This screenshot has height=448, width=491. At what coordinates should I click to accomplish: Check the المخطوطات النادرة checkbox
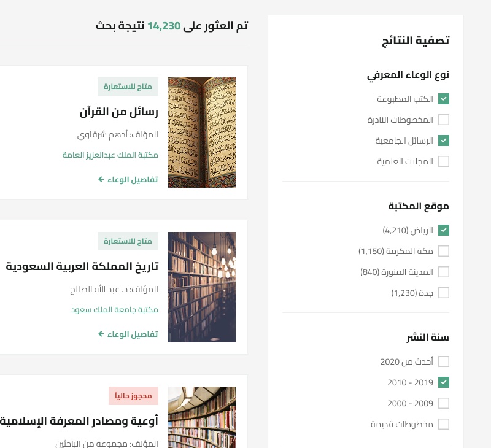(x=443, y=120)
